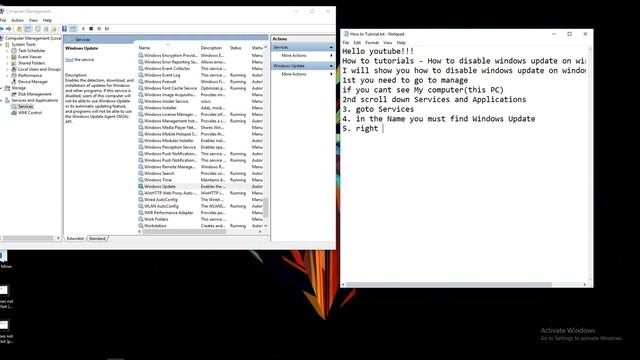Image resolution: width=640 pixels, height=360 pixels.
Task: Open More Actions under Services in Actions pane
Action: coord(293,56)
